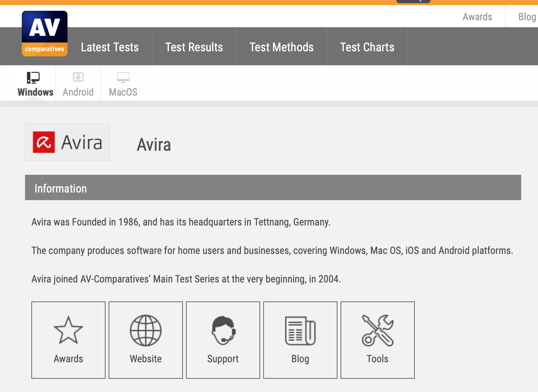538x392 pixels.
Task: Click the Awards star icon
Action: click(68, 330)
